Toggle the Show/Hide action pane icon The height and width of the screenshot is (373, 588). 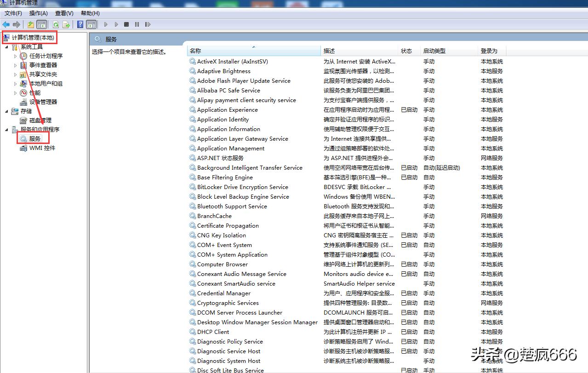point(91,24)
